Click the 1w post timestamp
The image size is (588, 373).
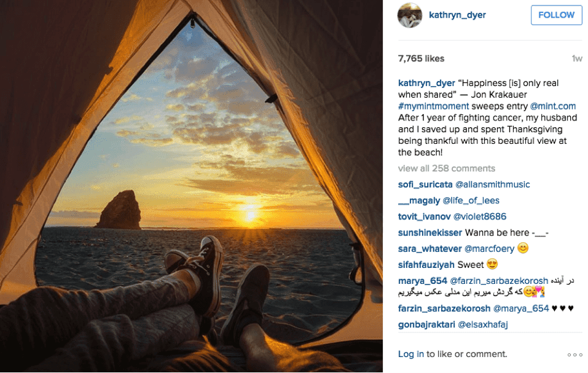point(577,59)
